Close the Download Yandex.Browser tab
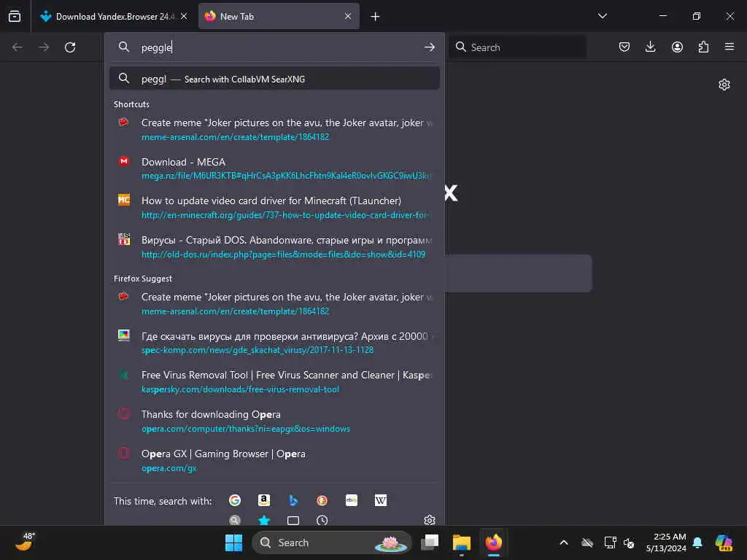The width and height of the screenshot is (747, 560). 184,16
